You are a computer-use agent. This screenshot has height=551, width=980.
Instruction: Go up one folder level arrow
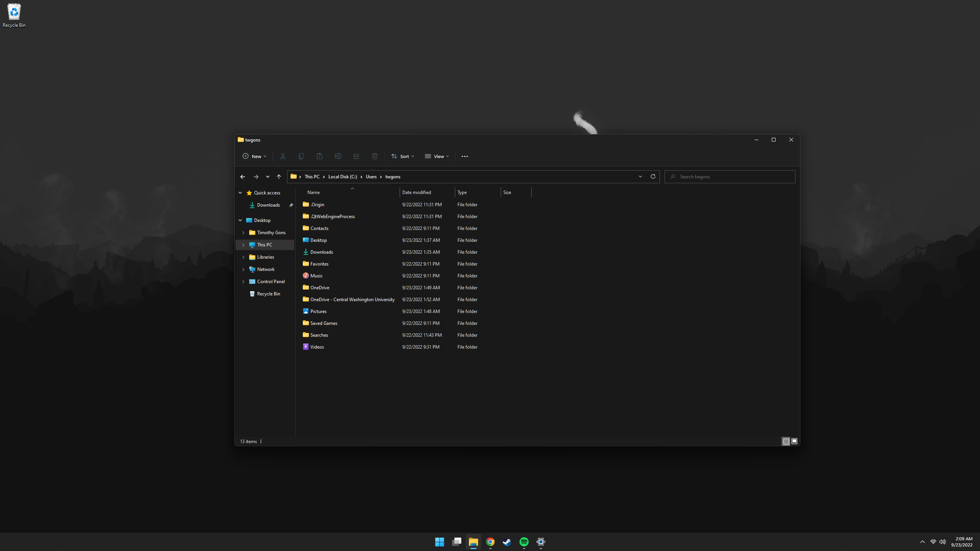[279, 177]
